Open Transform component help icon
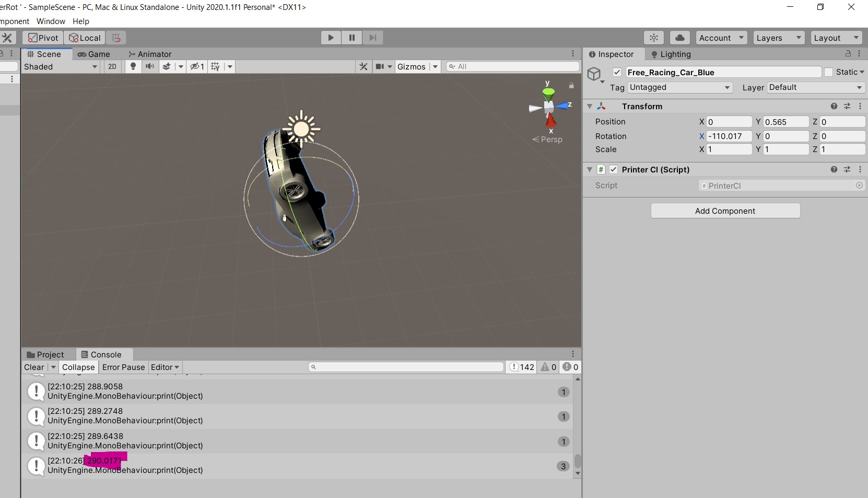 [834, 107]
